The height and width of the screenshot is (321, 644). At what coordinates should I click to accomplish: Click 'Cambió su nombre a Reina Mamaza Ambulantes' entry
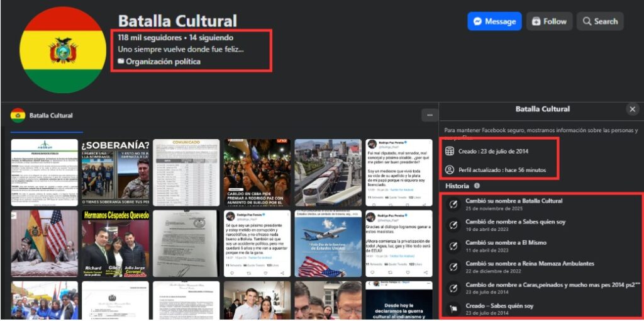(x=530, y=264)
